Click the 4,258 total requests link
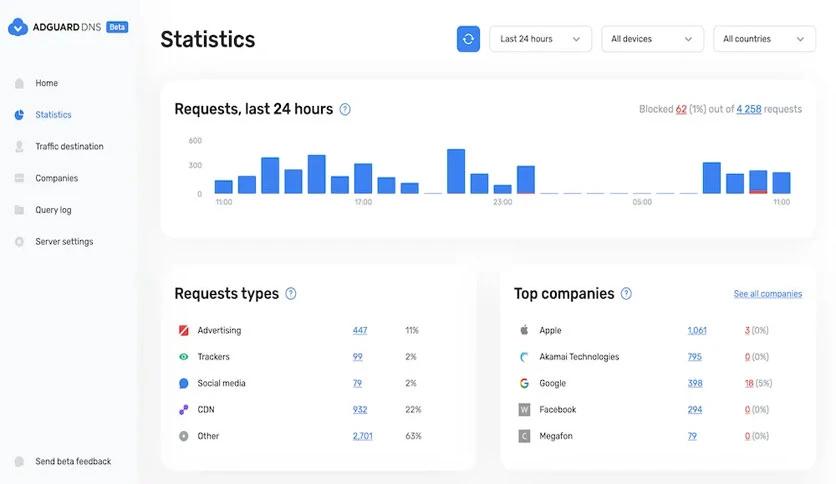 tap(749, 109)
